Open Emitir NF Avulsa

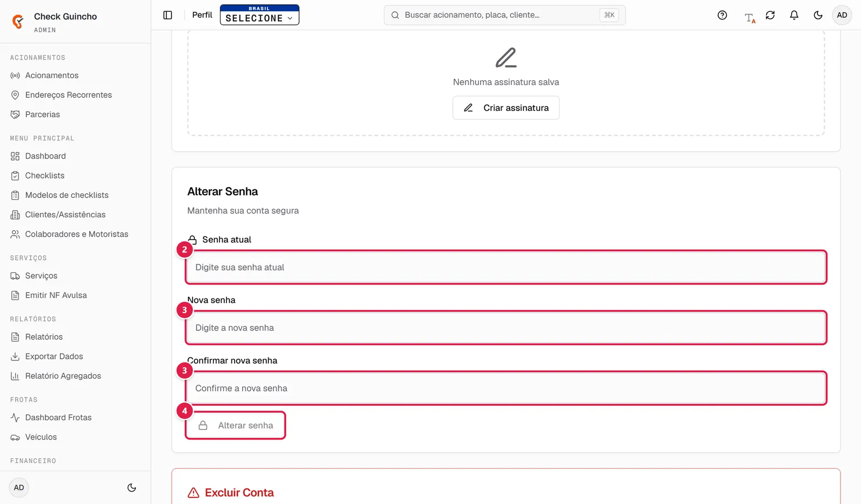56,295
